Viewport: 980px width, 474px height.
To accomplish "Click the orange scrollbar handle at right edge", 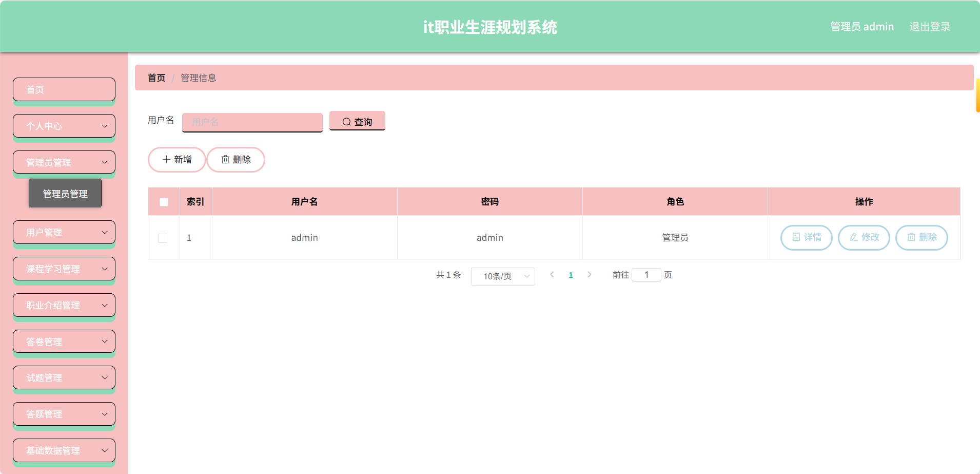I will 978,96.
